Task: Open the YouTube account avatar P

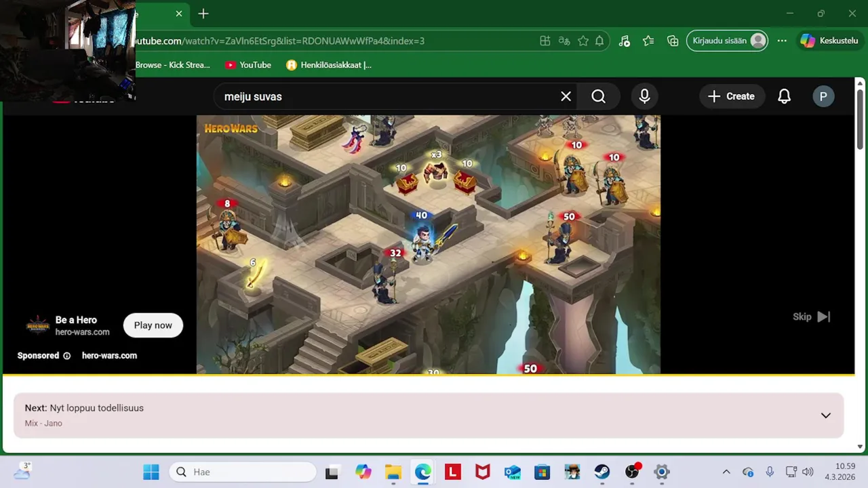Action: 823,96
